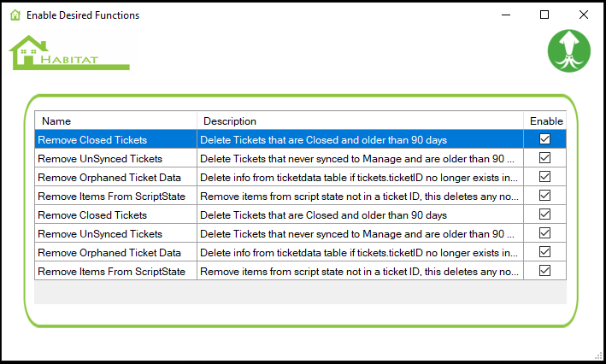Uncheck Enable for second Remove Closed Tickets row
The image size is (606, 364).
click(x=544, y=214)
